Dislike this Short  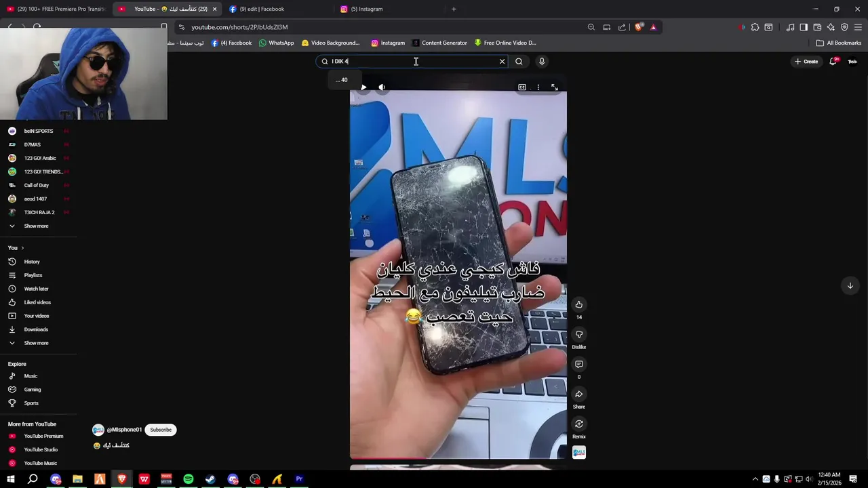(x=579, y=334)
